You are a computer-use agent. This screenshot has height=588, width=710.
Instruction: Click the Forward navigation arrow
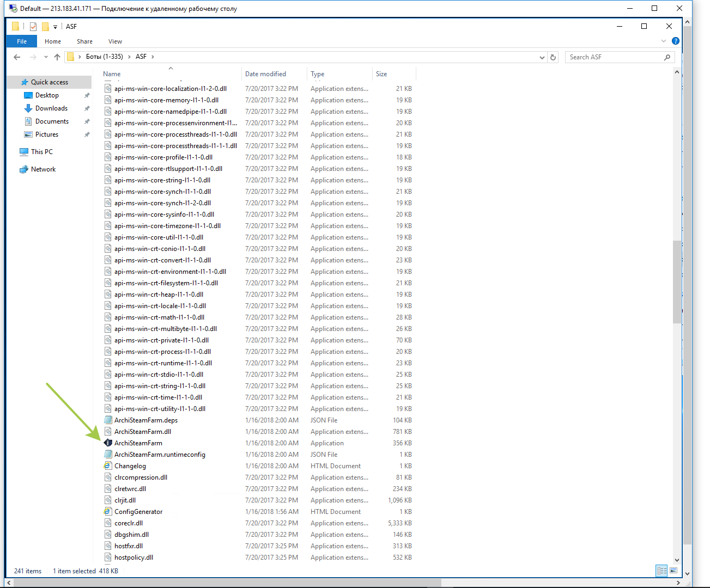(x=33, y=57)
